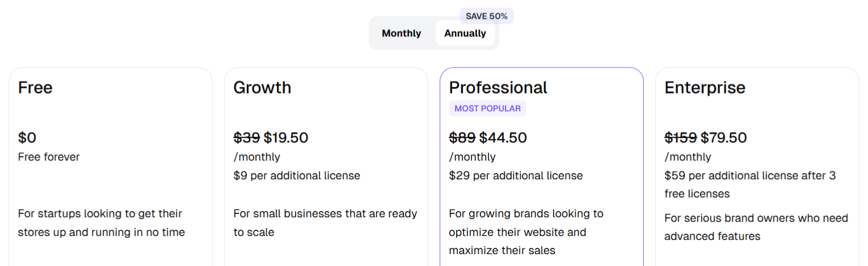Click the Free plan title
The width and height of the screenshot is (868, 266).
pos(35,88)
